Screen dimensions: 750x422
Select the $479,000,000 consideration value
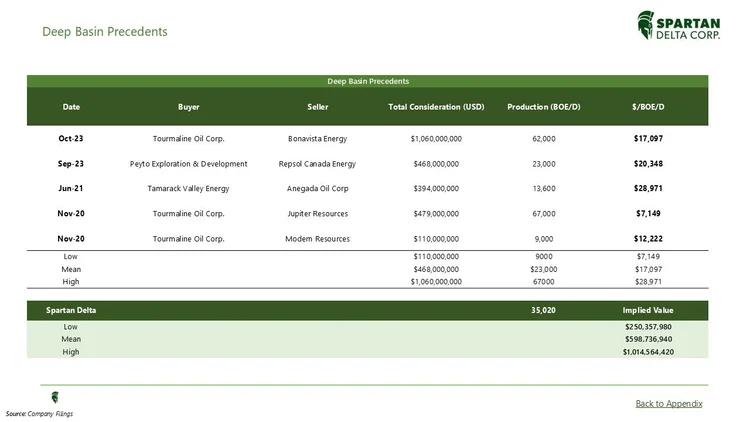(436, 214)
